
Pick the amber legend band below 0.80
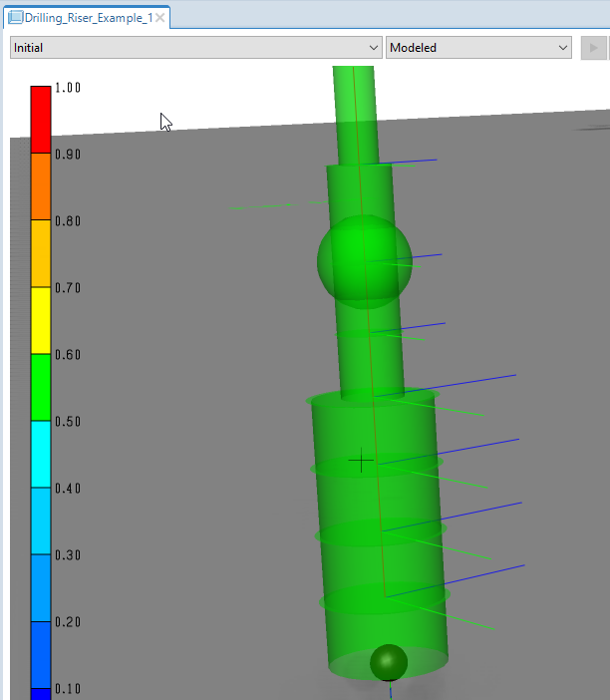click(x=40, y=253)
